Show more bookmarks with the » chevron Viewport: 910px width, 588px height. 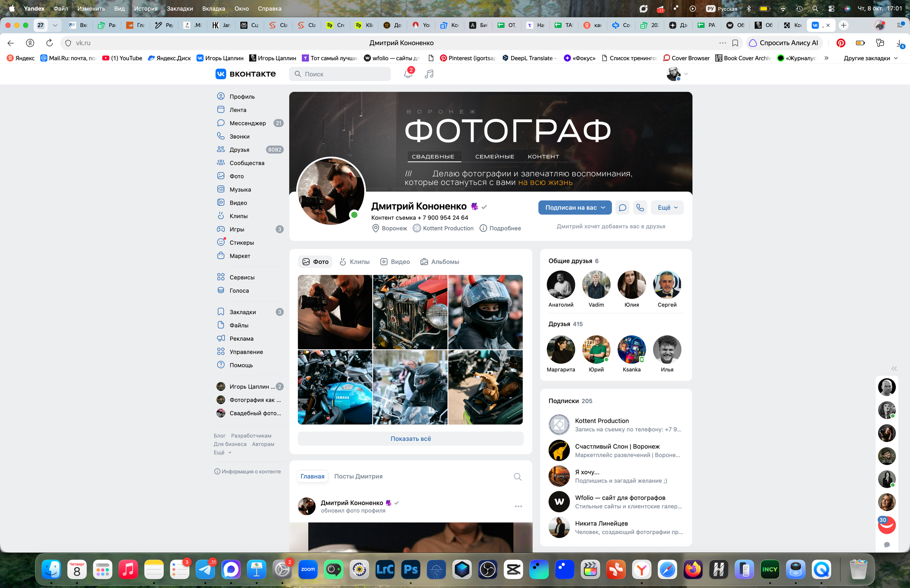point(826,58)
